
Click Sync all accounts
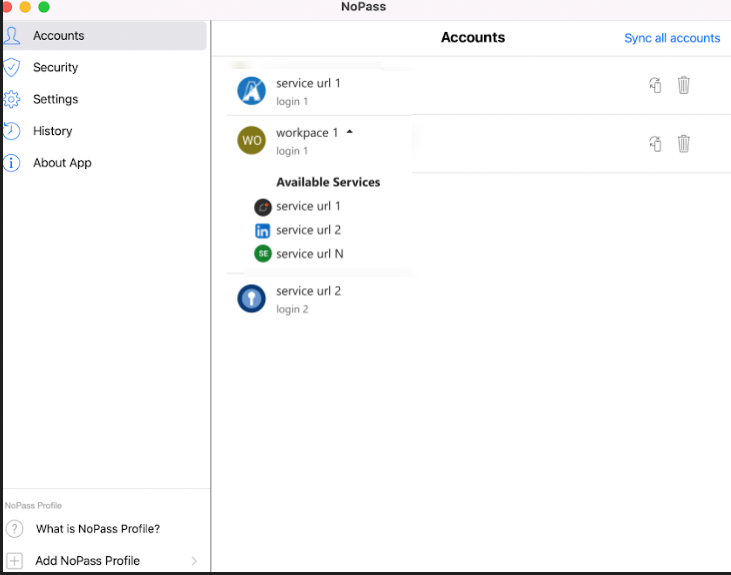click(671, 38)
